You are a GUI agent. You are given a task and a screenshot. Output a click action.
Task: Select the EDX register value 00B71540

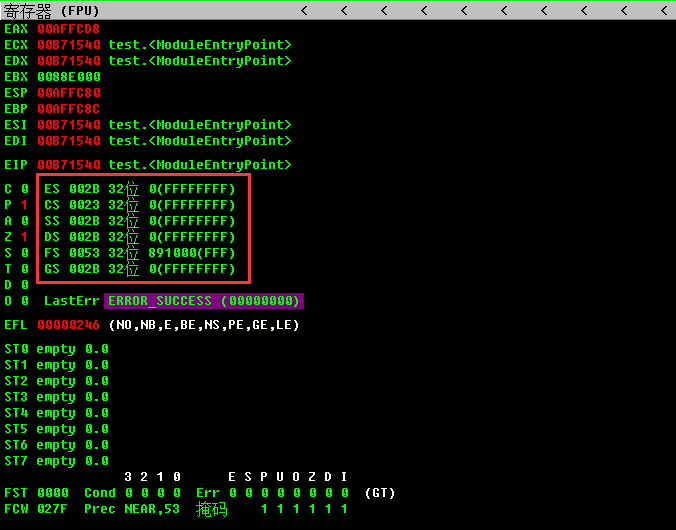(69, 61)
